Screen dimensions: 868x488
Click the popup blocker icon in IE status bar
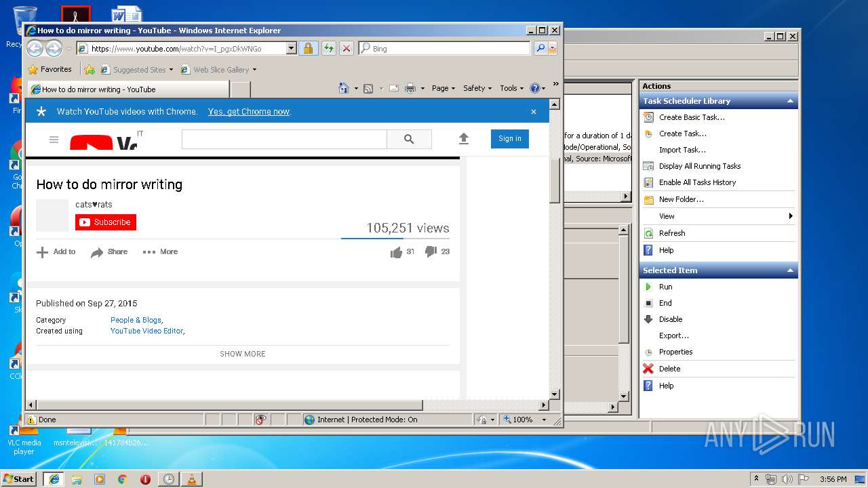[x=261, y=420]
